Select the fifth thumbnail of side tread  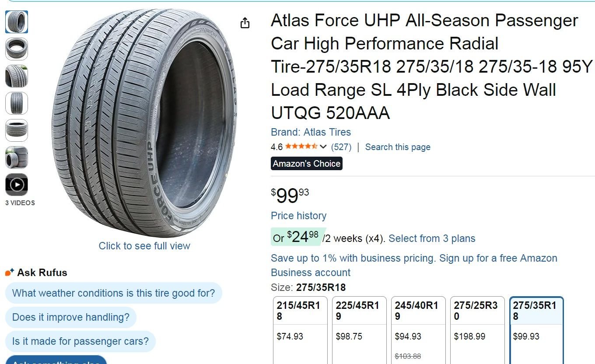point(17,130)
